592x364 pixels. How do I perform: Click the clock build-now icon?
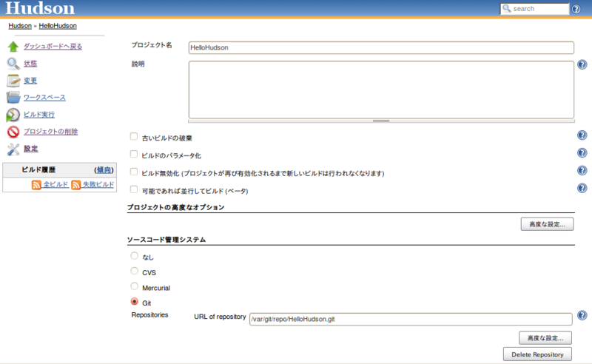[13, 115]
